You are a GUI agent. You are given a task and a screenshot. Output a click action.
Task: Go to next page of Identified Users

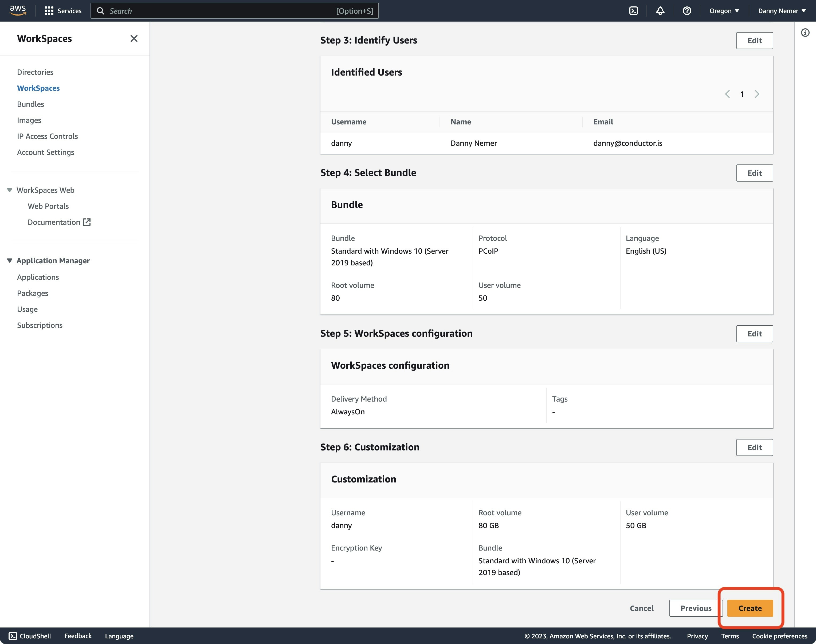pyautogui.click(x=757, y=94)
